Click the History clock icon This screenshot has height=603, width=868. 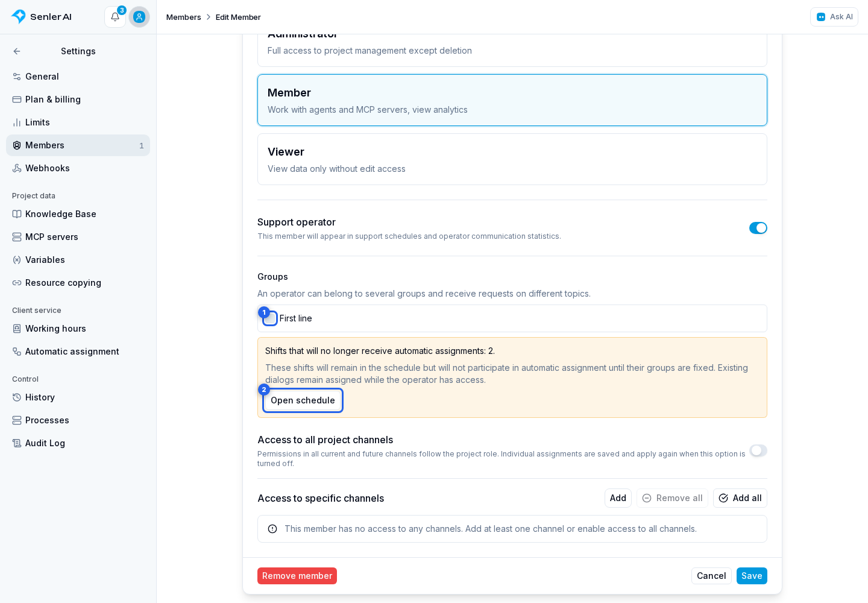(17, 397)
